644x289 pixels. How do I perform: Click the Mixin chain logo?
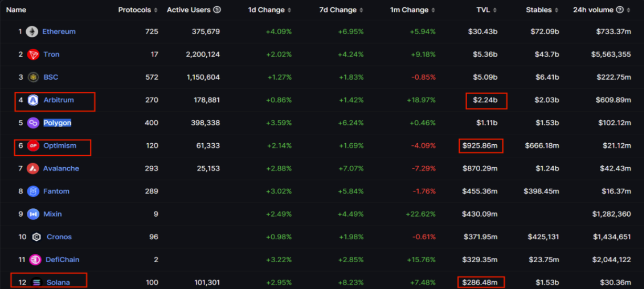(33, 214)
